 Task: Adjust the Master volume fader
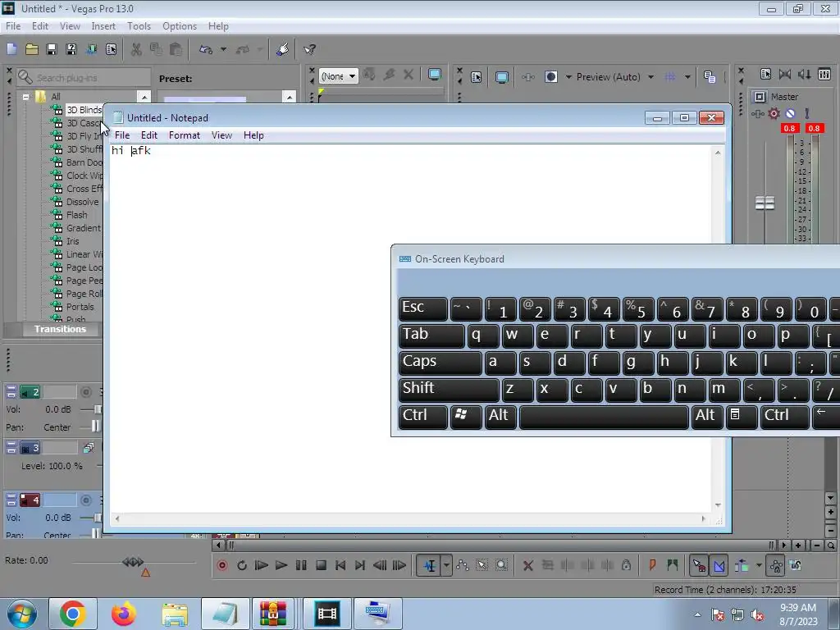coord(765,203)
